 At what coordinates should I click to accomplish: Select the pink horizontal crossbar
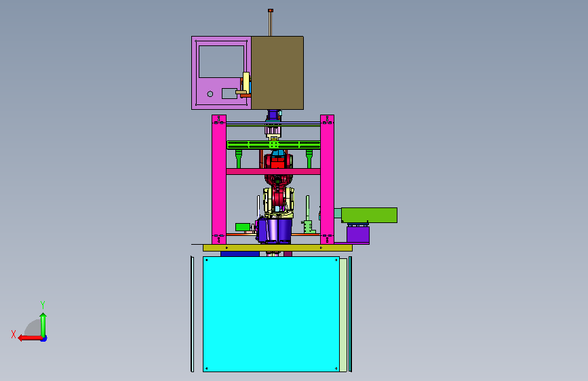273,172
